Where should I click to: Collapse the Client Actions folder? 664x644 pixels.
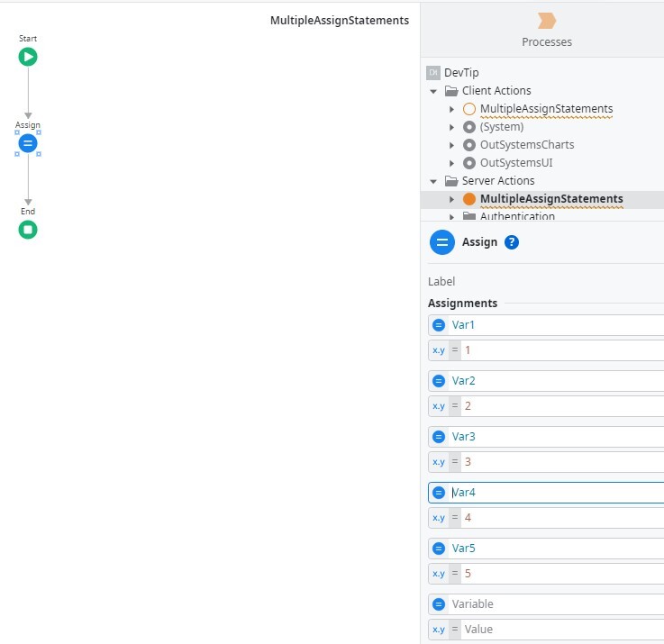433,91
